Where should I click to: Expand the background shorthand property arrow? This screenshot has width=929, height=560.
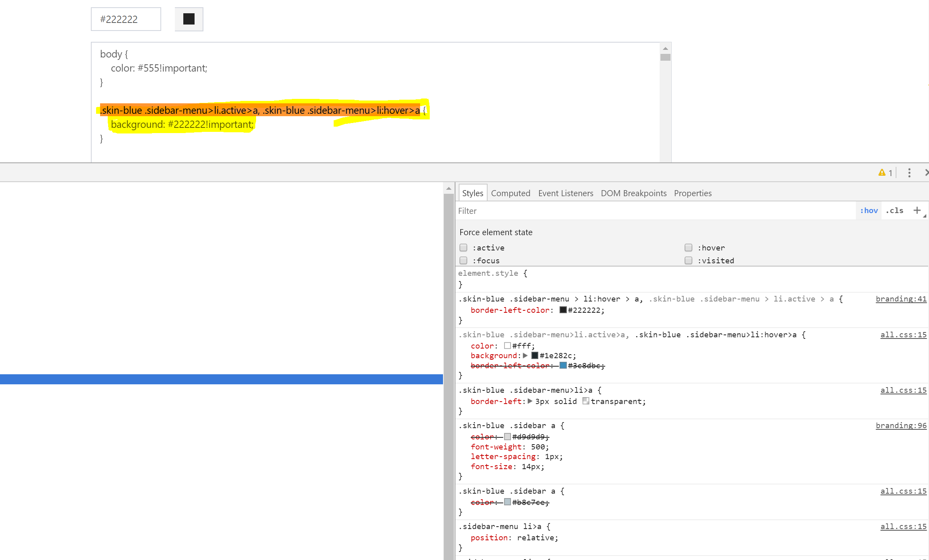(525, 355)
